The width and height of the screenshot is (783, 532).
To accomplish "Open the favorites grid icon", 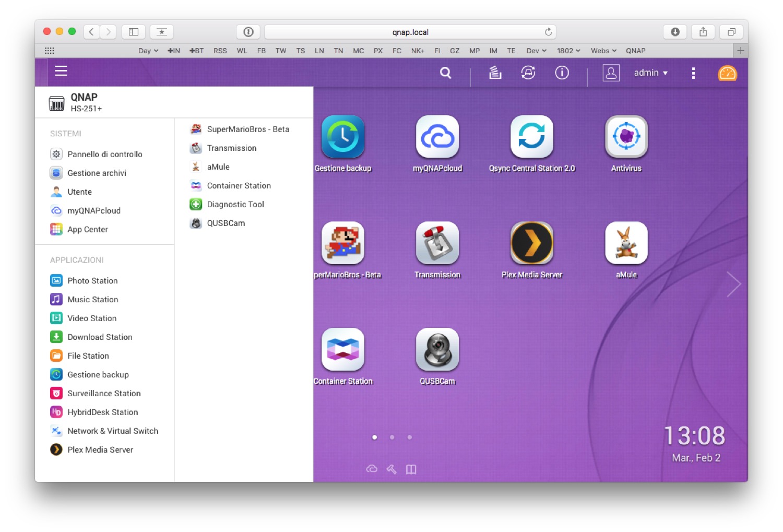I will pos(50,51).
